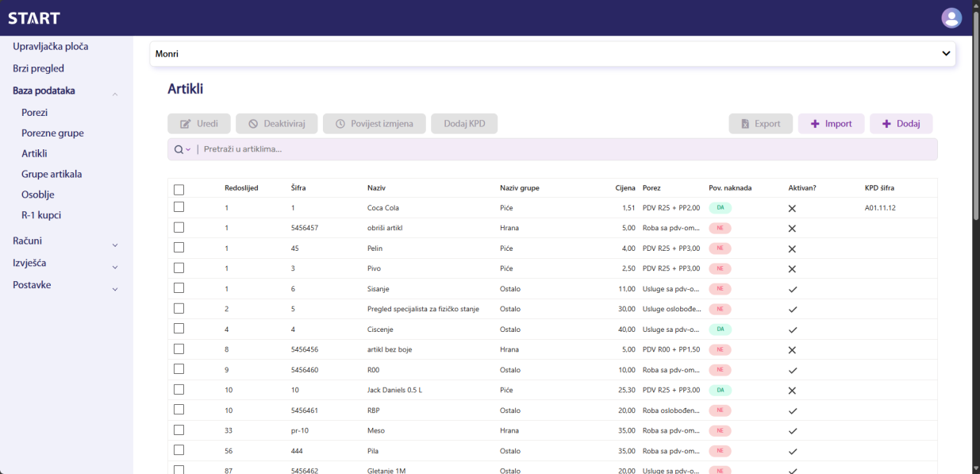Click the green DA badge in the Ciscenje row
The height and width of the screenshot is (474, 980).
(720, 329)
